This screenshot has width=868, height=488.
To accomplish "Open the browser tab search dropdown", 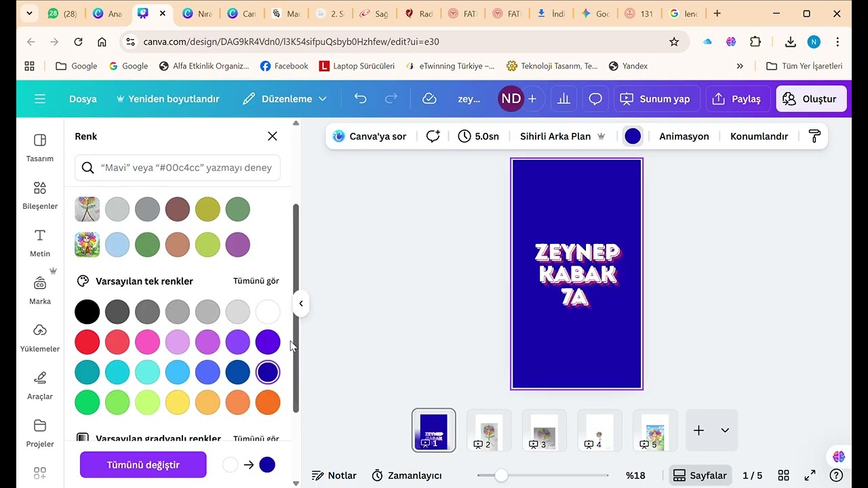I will (x=28, y=14).
